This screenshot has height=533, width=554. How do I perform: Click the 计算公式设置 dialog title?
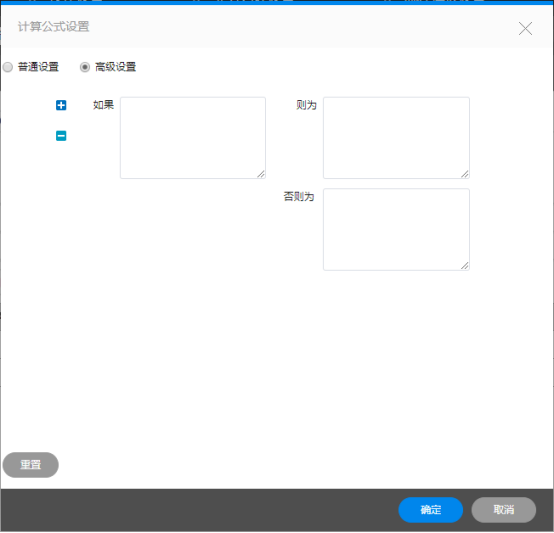(x=54, y=26)
